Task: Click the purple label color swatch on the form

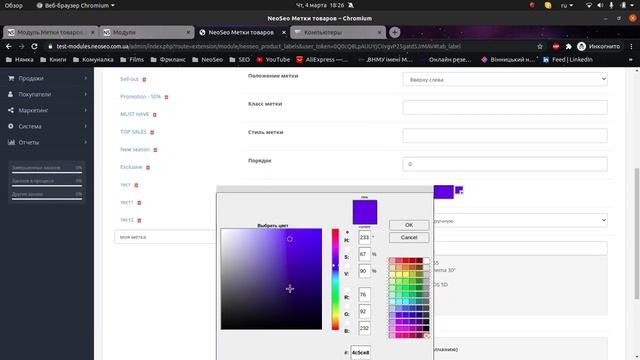Action: pyautogui.click(x=444, y=192)
